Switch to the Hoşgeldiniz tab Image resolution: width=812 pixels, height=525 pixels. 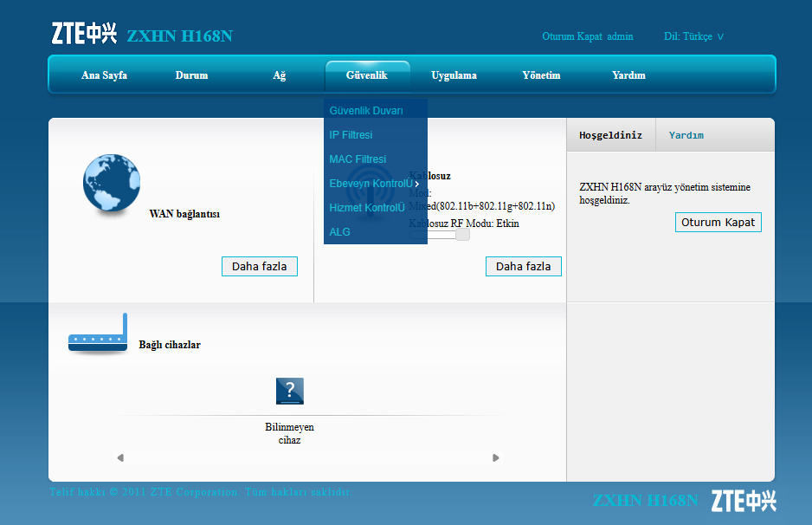tap(610, 135)
